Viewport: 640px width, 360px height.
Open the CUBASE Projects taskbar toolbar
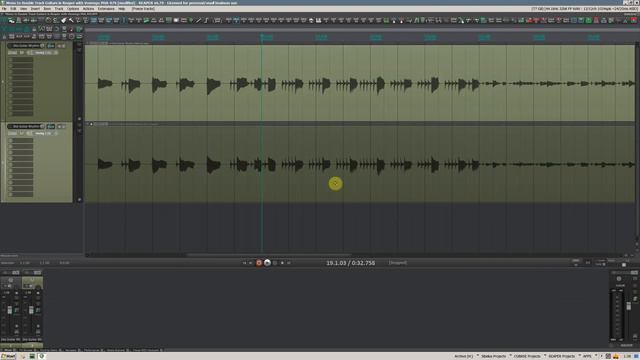pyautogui.click(x=527, y=356)
